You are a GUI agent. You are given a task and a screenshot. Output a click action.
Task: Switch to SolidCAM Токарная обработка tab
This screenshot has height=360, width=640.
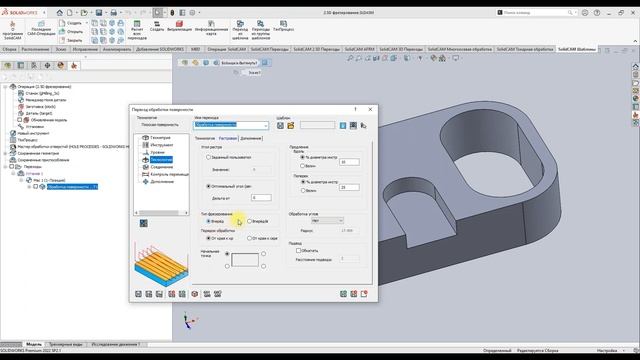pyautogui.click(x=525, y=49)
